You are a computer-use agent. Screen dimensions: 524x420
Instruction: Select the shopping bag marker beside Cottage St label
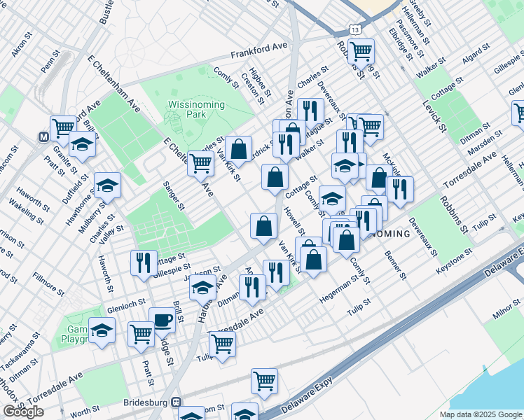[x=275, y=178]
